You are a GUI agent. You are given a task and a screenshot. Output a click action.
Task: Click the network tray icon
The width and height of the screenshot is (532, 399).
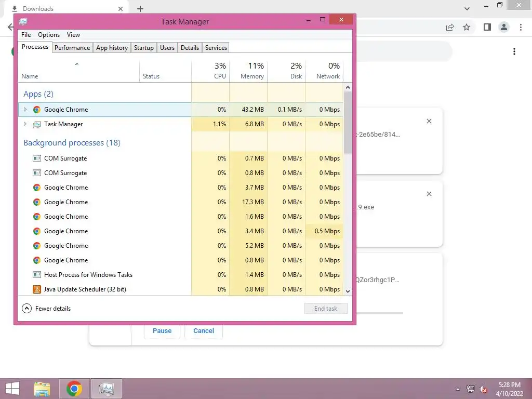[x=471, y=389]
